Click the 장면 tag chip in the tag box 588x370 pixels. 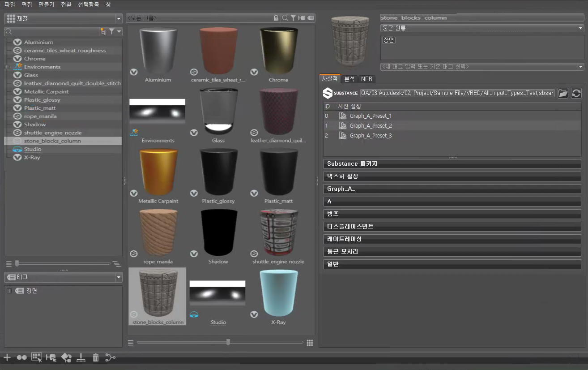pyautogui.click(x=388, y=40)
